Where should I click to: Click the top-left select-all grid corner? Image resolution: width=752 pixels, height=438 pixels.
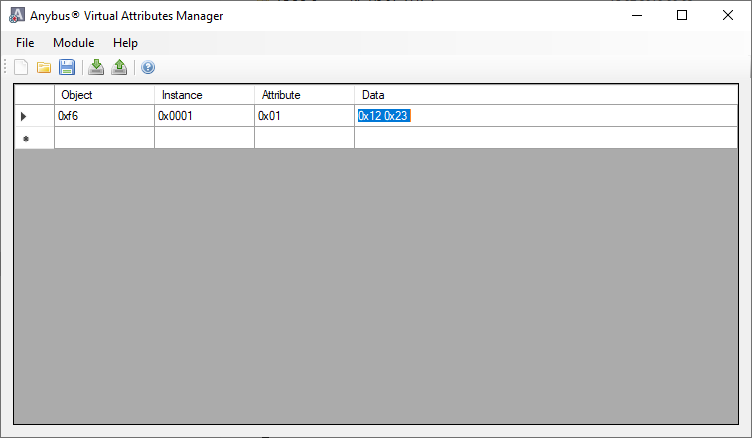[35, 95]
